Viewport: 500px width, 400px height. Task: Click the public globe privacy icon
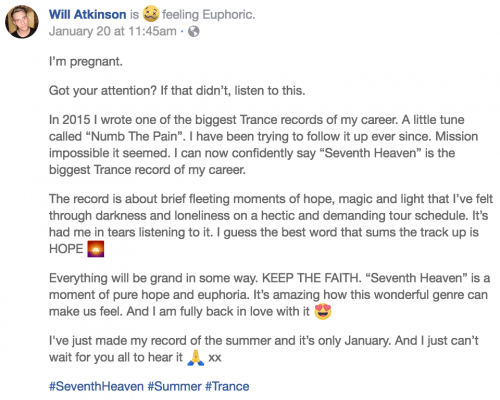tap(194, 31)
